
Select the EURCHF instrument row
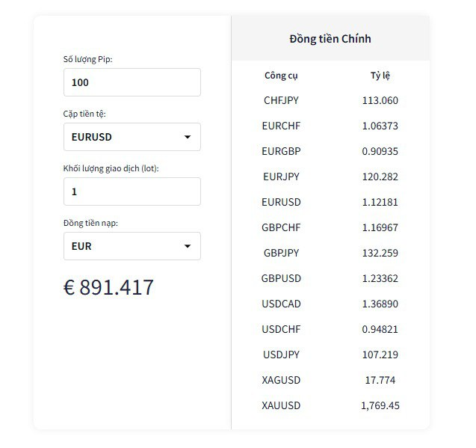[x=330, y=126]
